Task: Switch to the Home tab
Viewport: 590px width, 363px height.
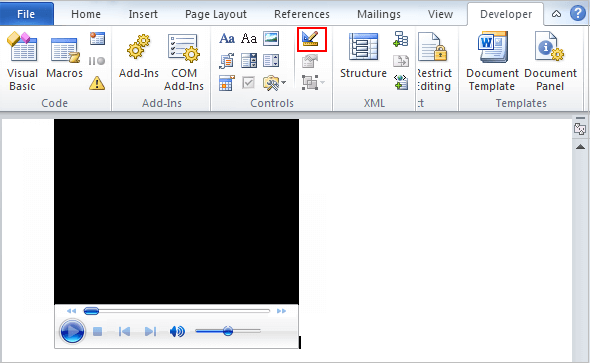Action: pos(86,14)
